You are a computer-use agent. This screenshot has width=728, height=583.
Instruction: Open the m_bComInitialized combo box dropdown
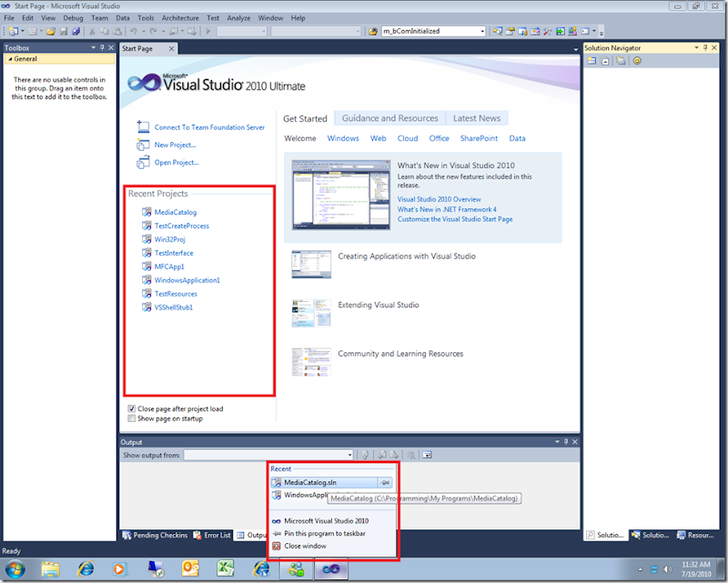483,30
